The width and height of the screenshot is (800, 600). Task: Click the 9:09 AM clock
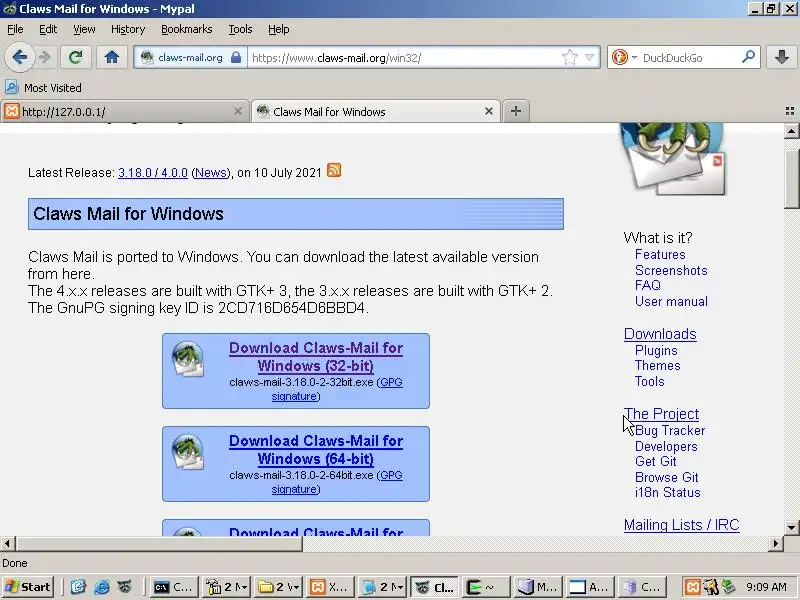click(766, 587)
